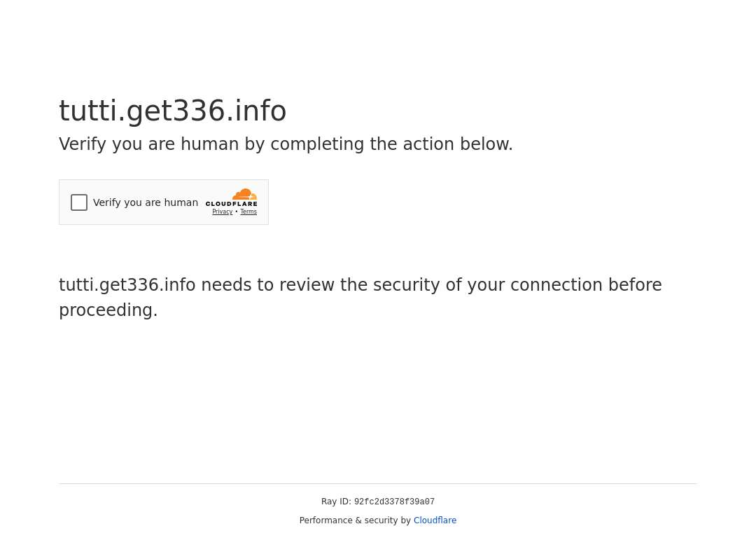Click the "Verify you are human" label text
Viewport: 756px width, 538px height.
[146, 202]
